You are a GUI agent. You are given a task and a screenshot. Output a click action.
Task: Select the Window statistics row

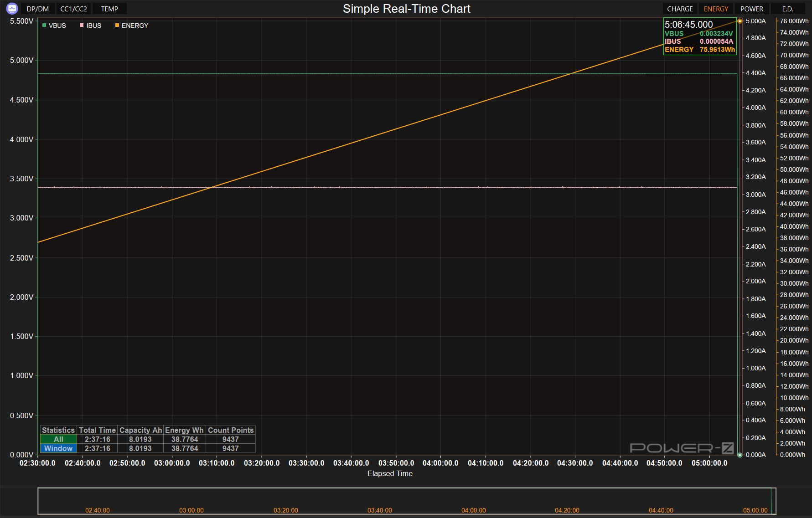pyautogui.click(x=58, y=448)
